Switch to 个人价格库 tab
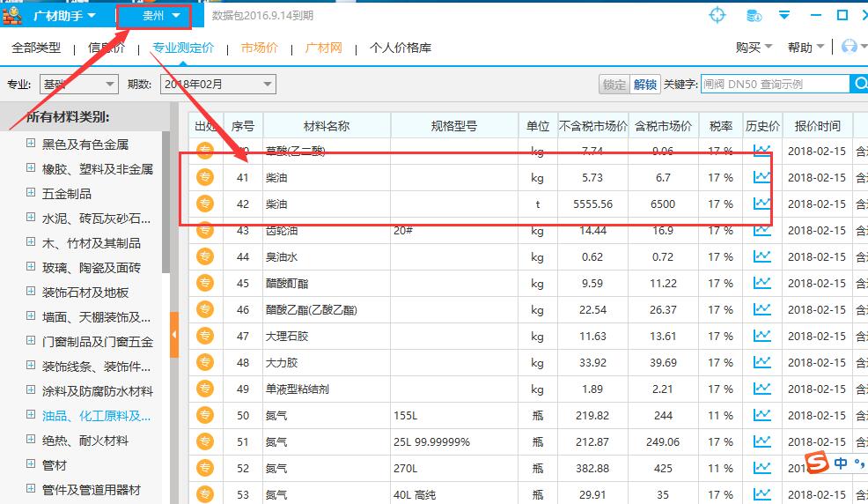The width and height of the screenshot is (868, 504). click(401, 48)
